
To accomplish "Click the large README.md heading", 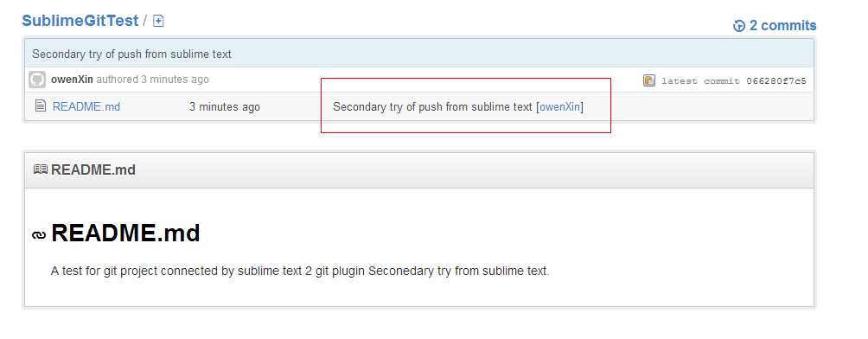I will (125, 233).
